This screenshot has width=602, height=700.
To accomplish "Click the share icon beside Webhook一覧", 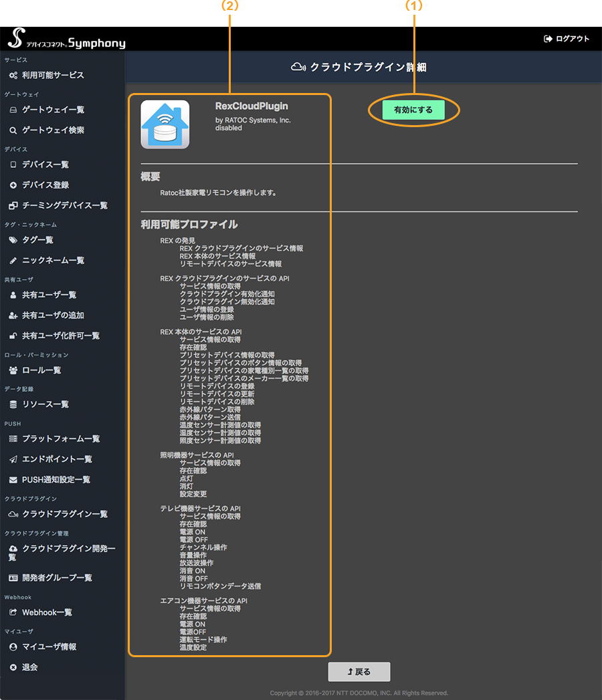I will coord(13,612).
